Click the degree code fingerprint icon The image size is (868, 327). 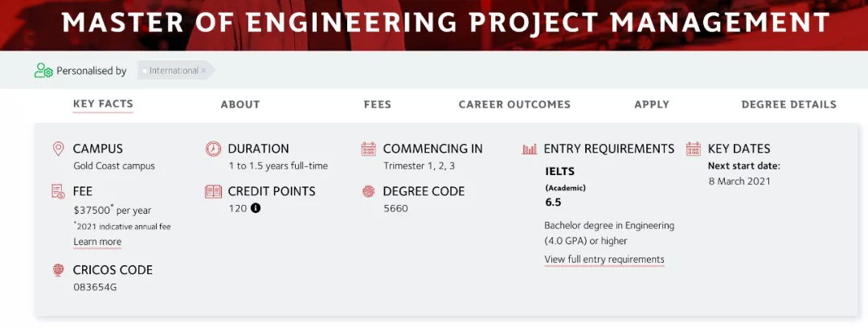click(368, 191)
